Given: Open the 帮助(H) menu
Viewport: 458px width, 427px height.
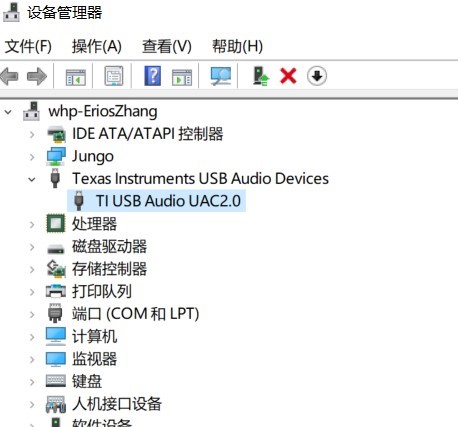Looking at the screenshot, I should 237,46.
